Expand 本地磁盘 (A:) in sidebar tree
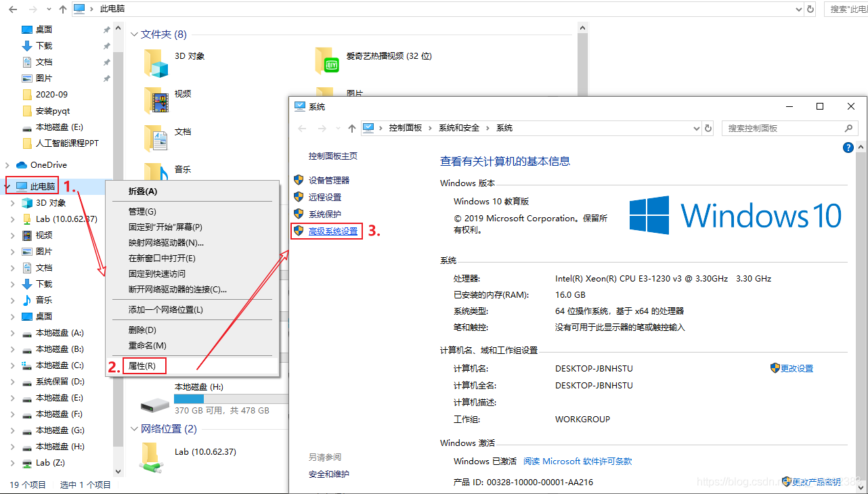 click(x=13, y=332)
